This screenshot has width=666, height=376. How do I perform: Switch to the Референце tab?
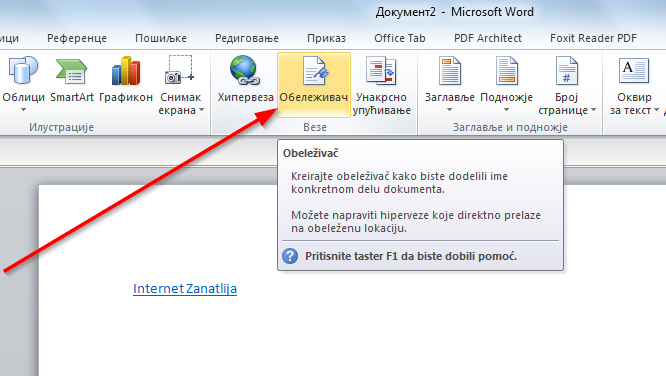coord(77,38)
